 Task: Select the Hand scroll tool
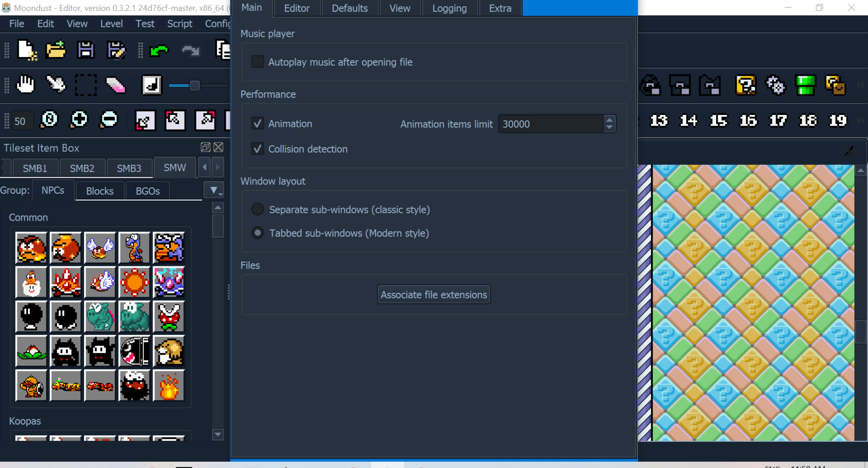point(25,85)
